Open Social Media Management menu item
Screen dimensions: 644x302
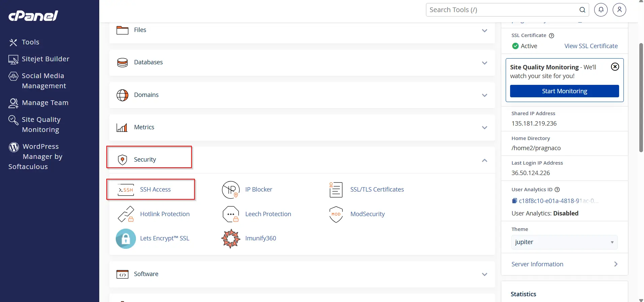coord(44,81)
